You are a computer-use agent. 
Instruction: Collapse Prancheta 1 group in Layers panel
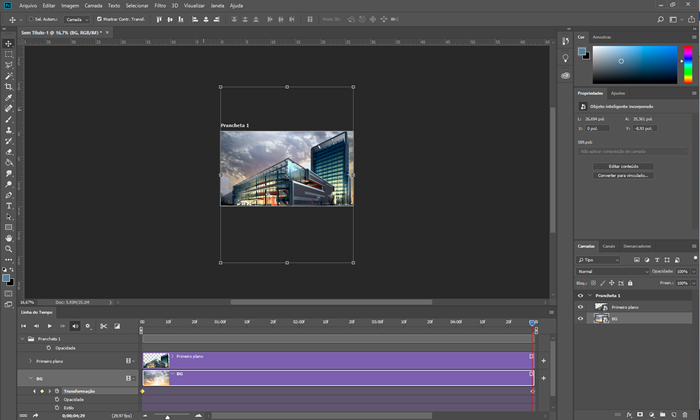(x=590, y=295)
